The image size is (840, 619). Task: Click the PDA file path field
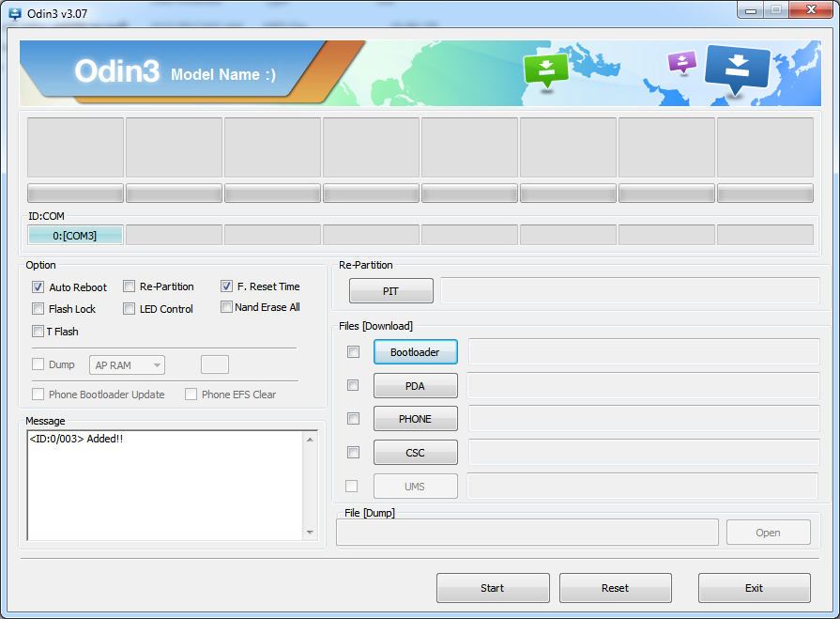[644, 385]
